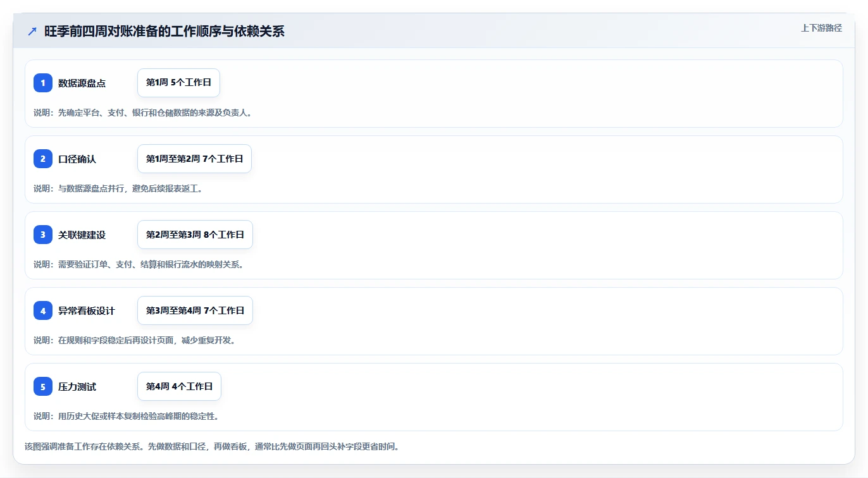Select the 第4周 4个工作日 pill
Viewport: 868px width, 478px height.
[179, 386]
